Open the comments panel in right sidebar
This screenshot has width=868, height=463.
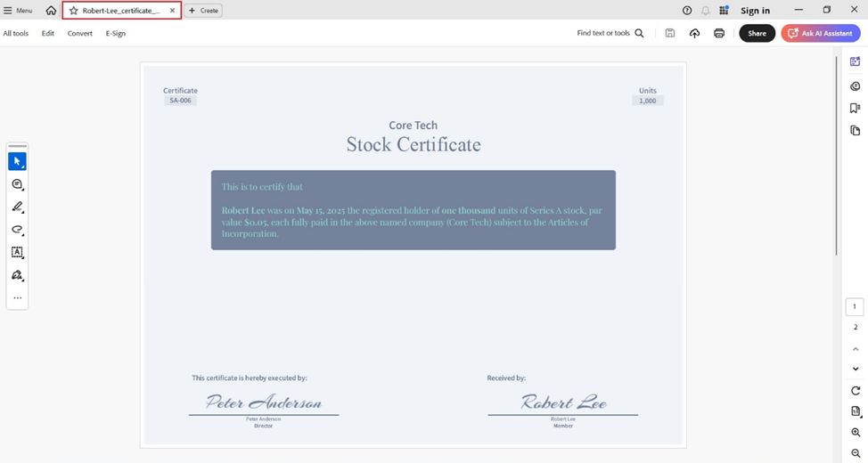pos(856,85)
